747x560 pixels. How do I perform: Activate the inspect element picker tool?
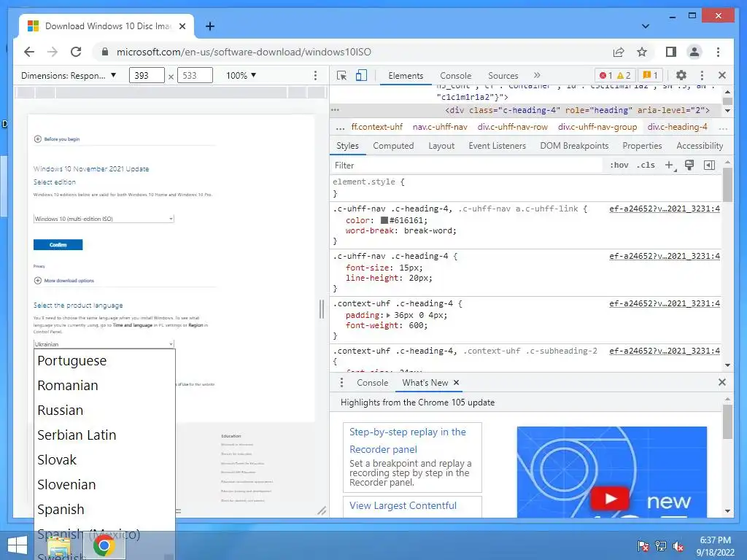[341, 75]
